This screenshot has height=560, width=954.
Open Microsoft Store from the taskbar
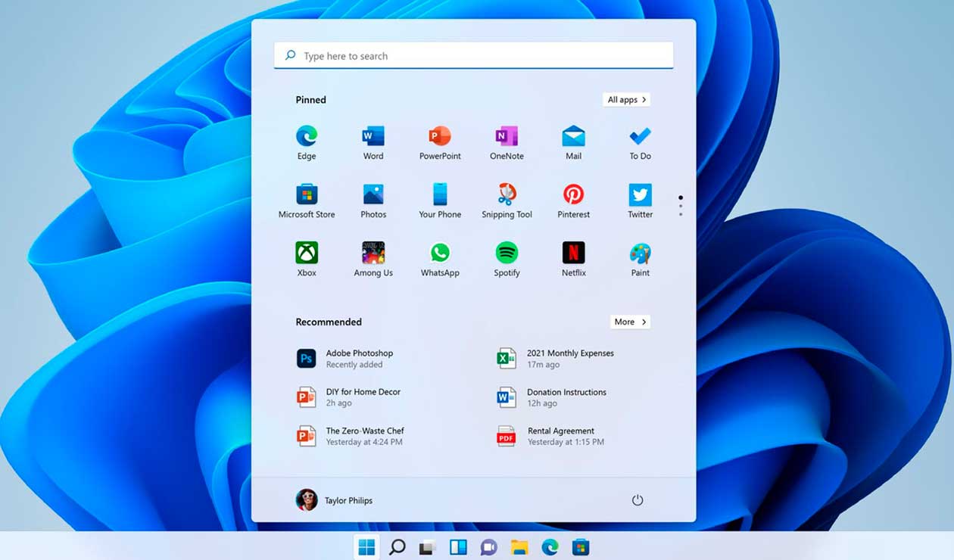pos(581,546)
